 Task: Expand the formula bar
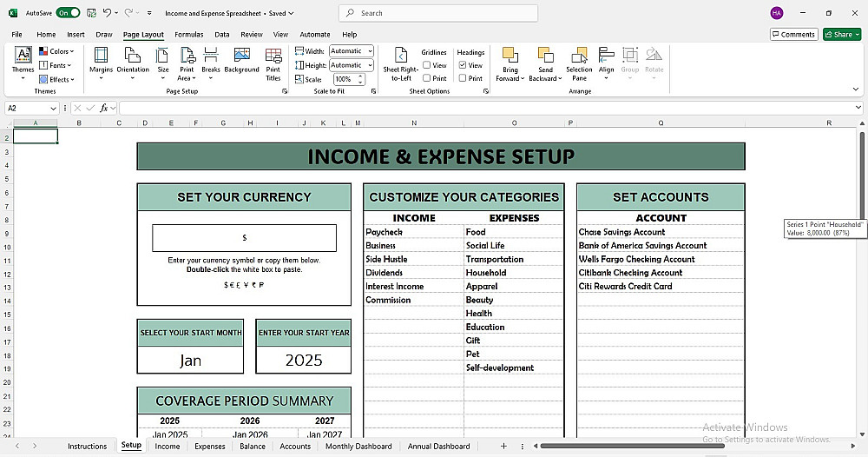[x=858, y=108]
